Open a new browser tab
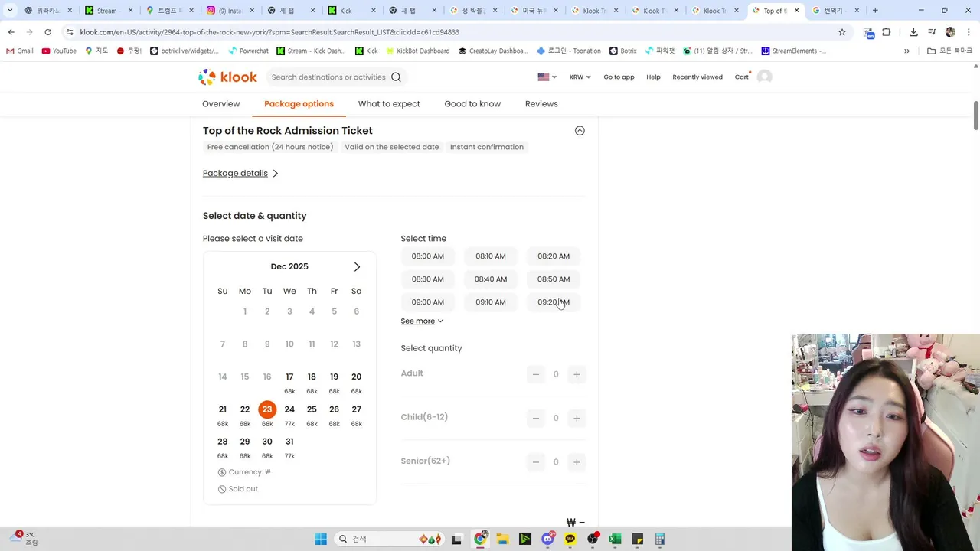Viewport: 980px width, 551px height. (x=875, y=11)
